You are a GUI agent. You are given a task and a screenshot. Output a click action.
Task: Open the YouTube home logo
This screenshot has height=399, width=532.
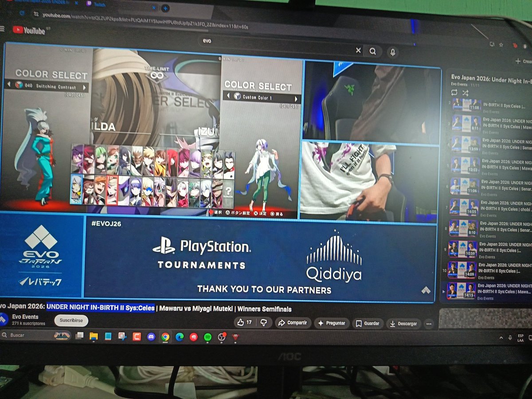[x=29, y=30]
